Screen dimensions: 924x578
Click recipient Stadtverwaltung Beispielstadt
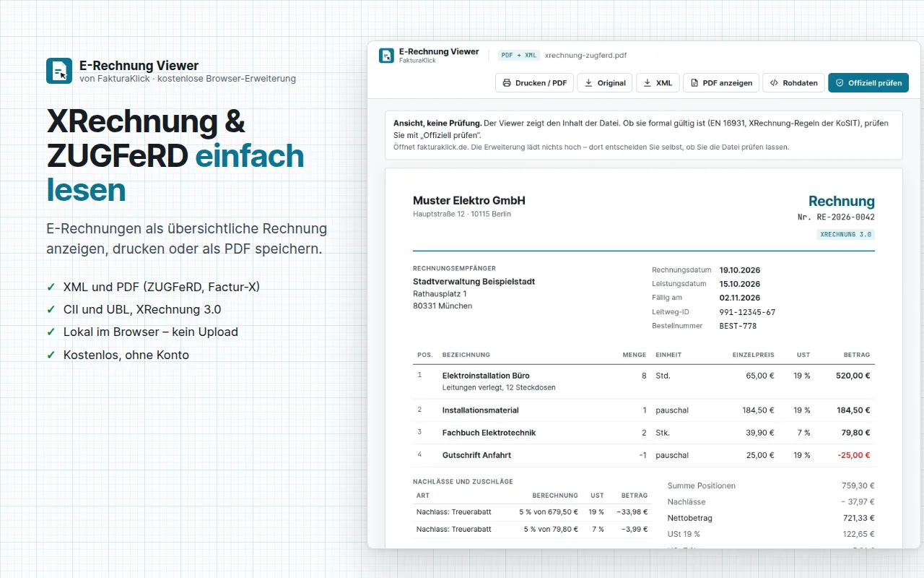[474, 282]
